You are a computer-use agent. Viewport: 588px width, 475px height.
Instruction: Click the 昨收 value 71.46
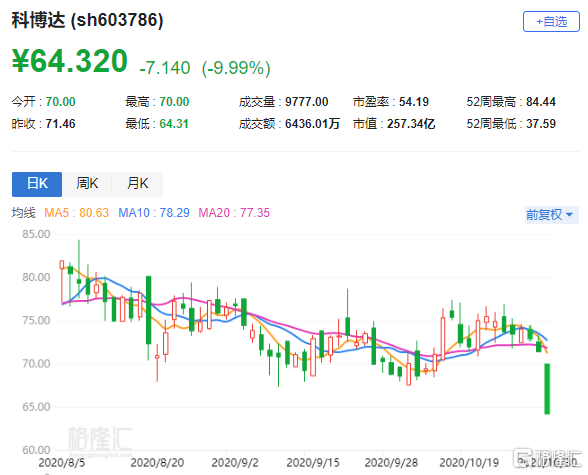(60, 124)
